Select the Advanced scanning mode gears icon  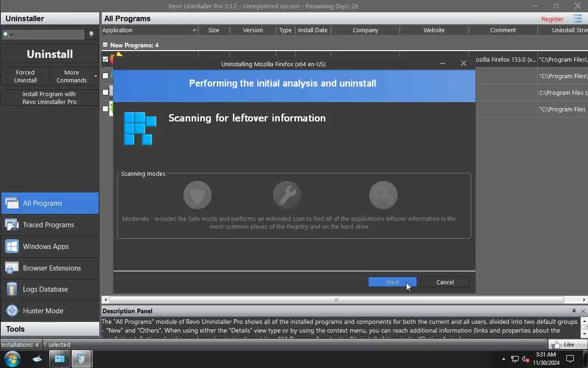[383, 195]
